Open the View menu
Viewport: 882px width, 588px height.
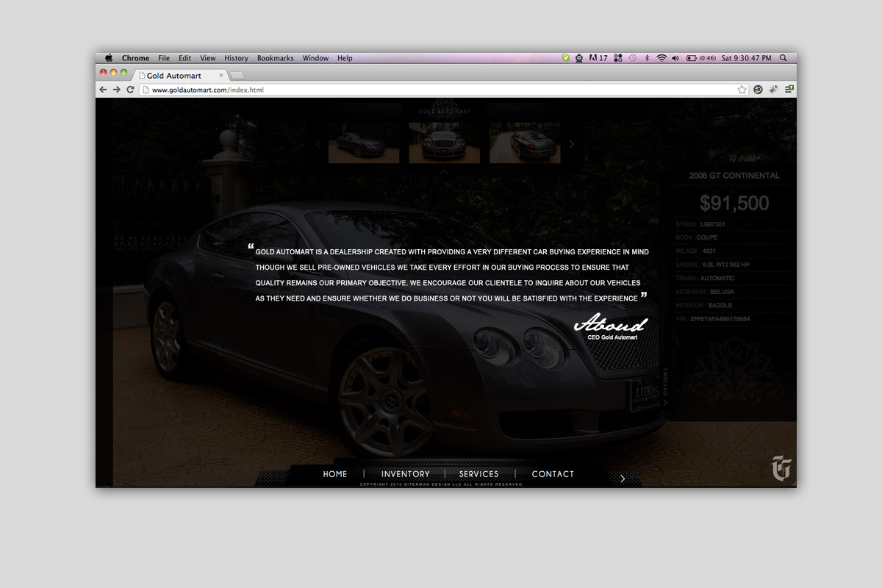(208, 58)
